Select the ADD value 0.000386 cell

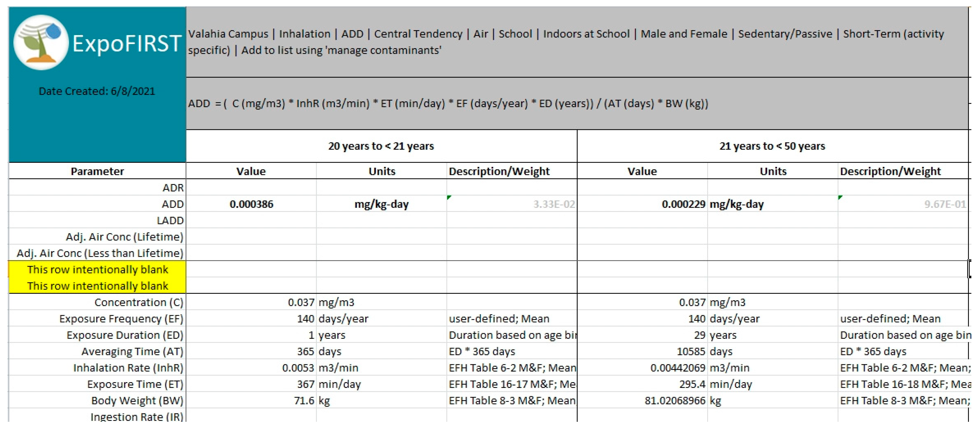click(251, 204)
